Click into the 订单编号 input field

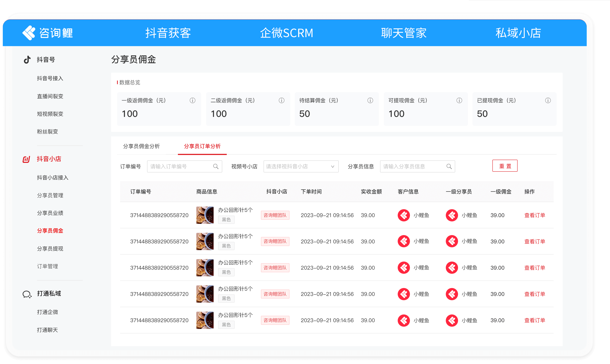tap(181, 167)
